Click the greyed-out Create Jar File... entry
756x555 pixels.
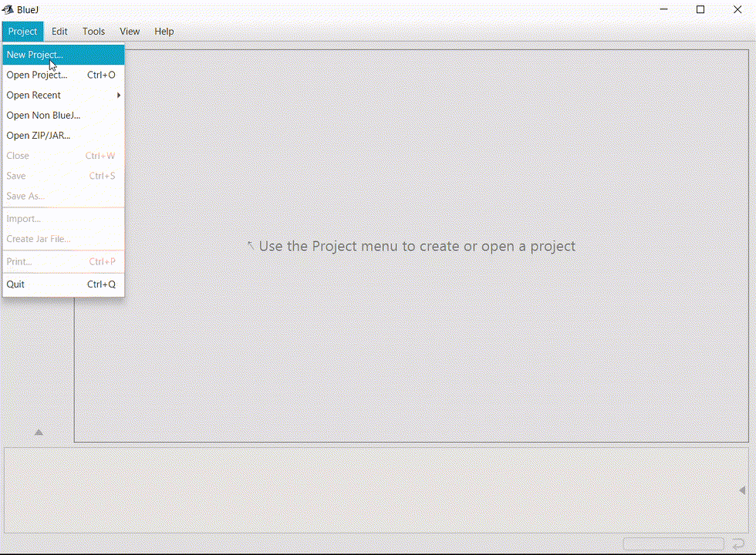pyautogui.click(x=39, y=239)
